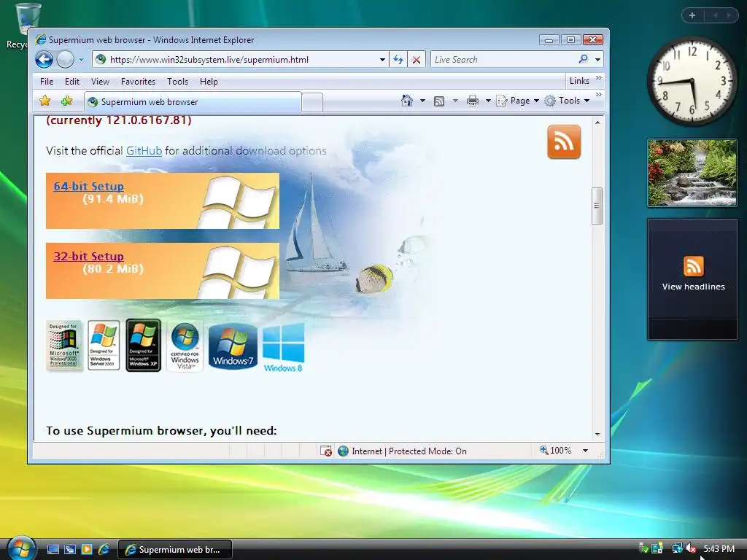Screen dimensions: 747x560
Task: Click the Print icon
Action: tap(473, 101)
